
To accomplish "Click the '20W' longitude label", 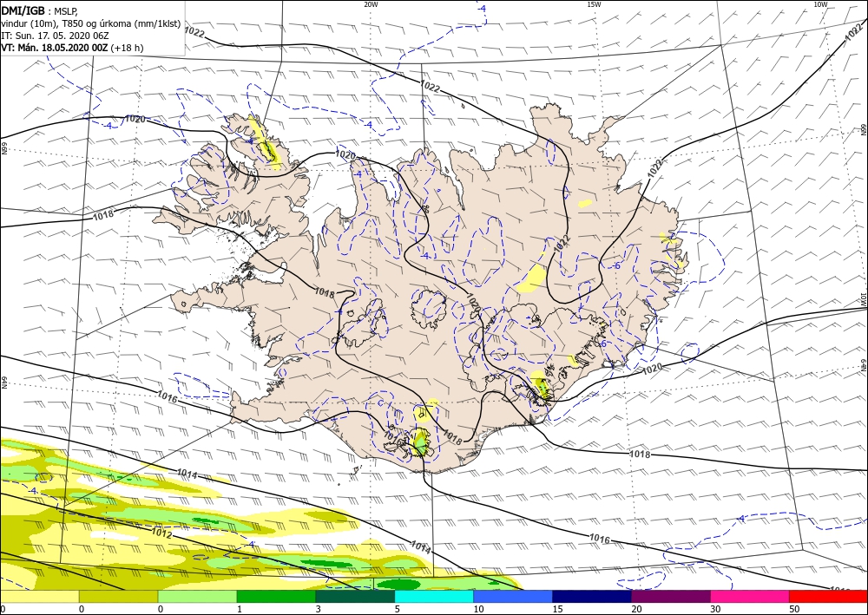I will click(x=371, y=4).
